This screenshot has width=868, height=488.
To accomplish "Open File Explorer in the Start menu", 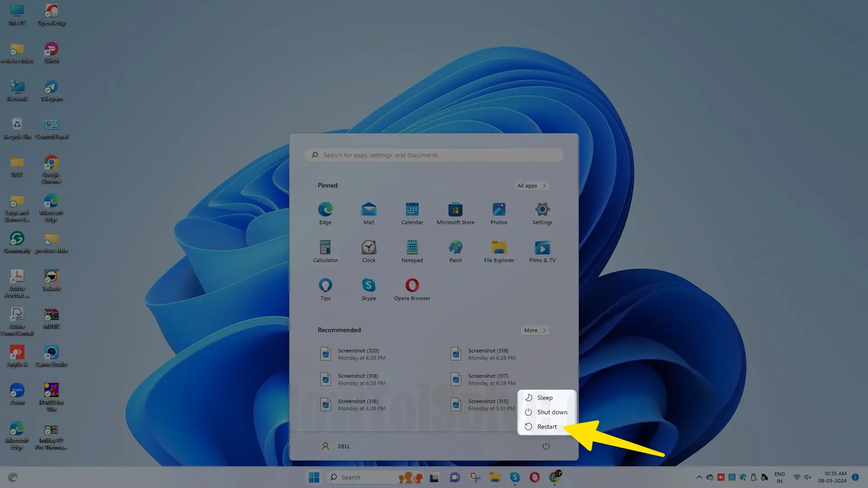I will tap(499, 252).
